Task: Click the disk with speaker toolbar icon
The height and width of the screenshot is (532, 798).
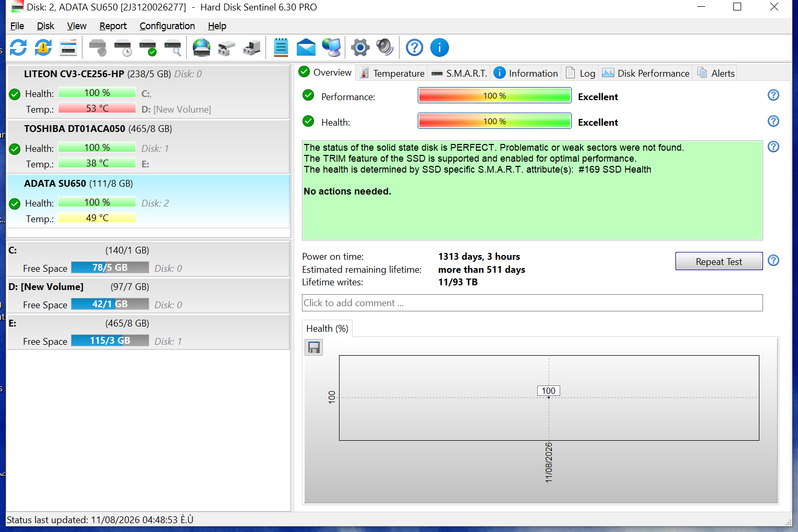Action: coord(98,47)
